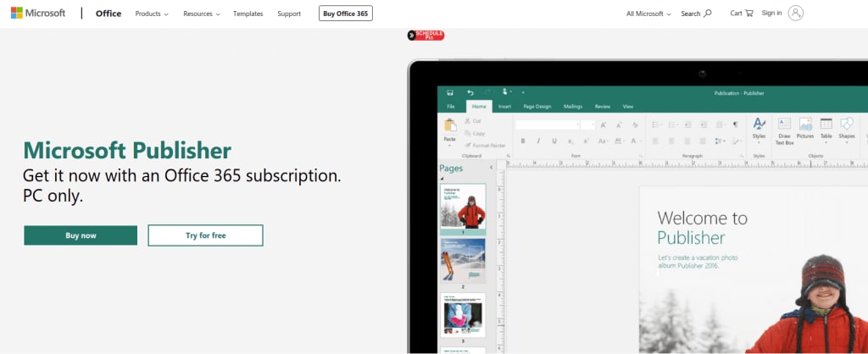This screenshot has height=354, width=868.
Task: Open the Cart icon
Action: click(749, 14)
